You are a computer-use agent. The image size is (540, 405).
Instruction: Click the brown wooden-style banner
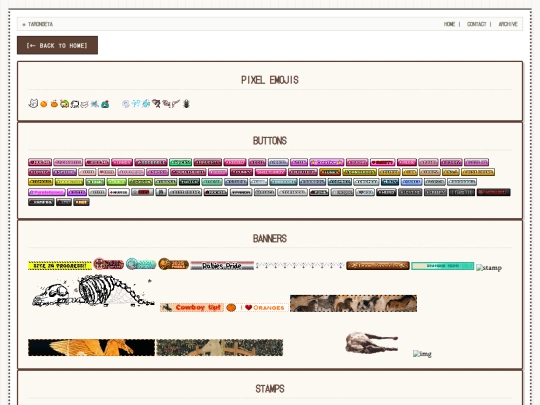[378, 266]
